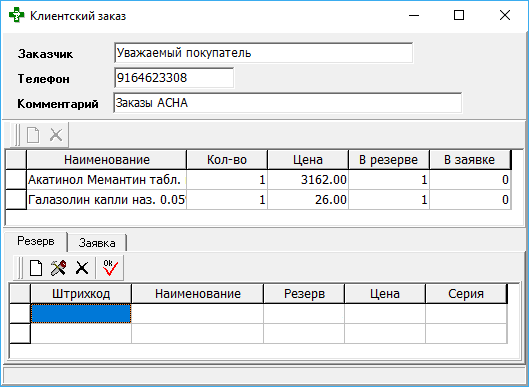529x387 pixels.
Task: Delete reserve entry with the black X icon
Action: click(x=82, y=268)
